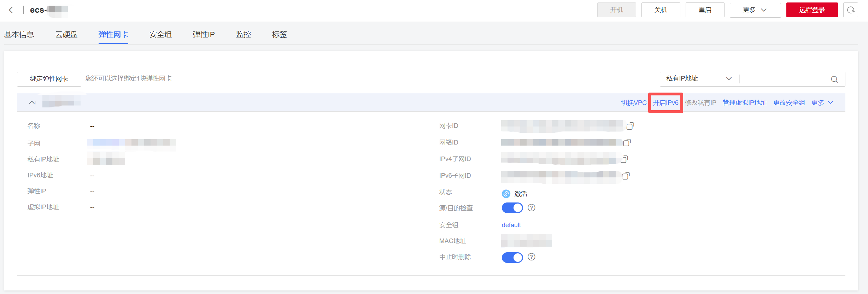Click the search magnifier icon

[x=834, y=79]
